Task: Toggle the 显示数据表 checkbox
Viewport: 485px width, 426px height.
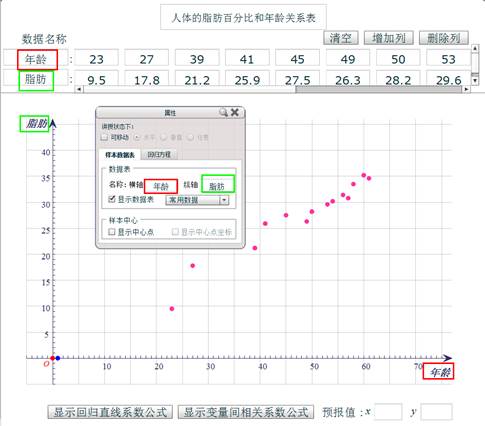Action: (x=112, y=199)
